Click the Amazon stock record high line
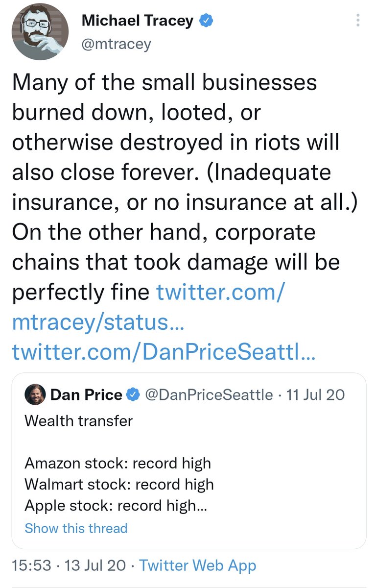The image size is (376, 588). 117,463
